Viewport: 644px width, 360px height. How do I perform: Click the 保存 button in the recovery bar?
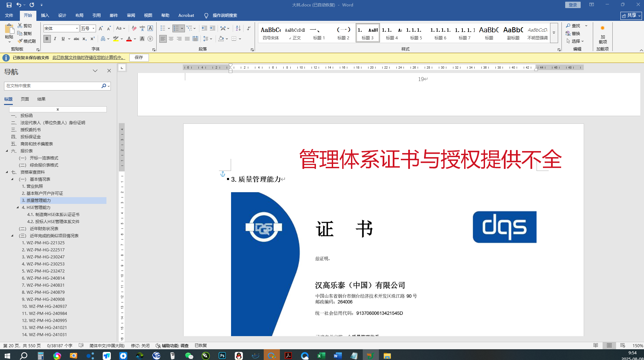139,58
